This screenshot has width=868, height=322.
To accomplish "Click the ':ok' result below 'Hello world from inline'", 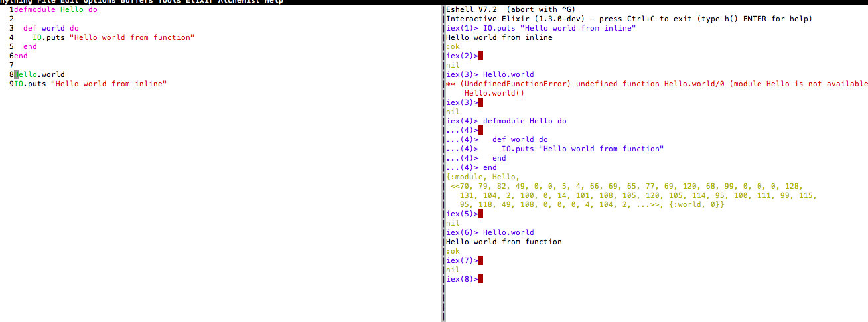I will point(453,46).
